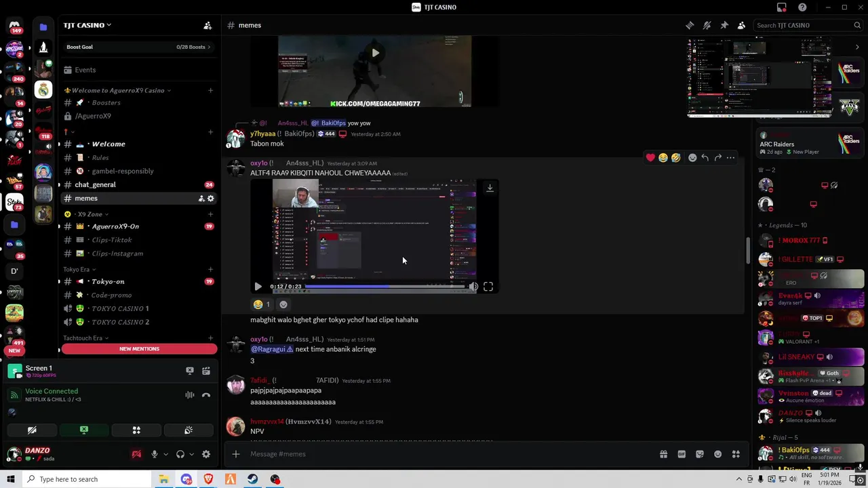Open the Events button in sidebar
The width and height of the screenshot is (868, 488).
pos(138,70)
